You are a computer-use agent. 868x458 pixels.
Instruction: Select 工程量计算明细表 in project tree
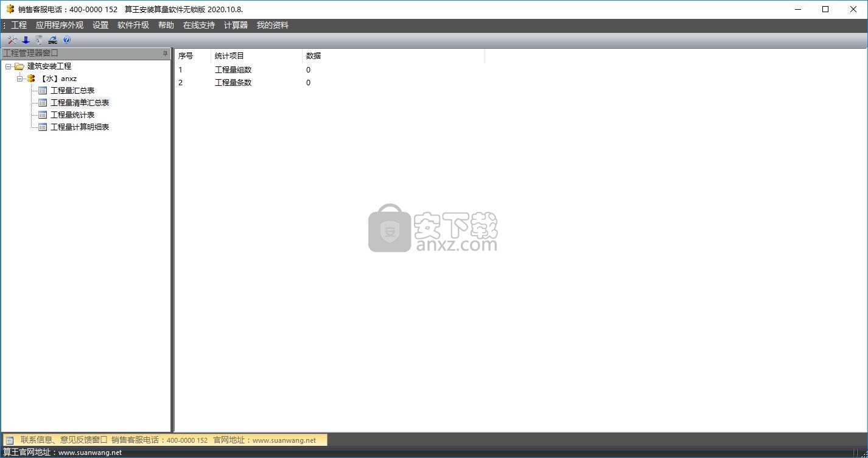click(x=80, y=127)
